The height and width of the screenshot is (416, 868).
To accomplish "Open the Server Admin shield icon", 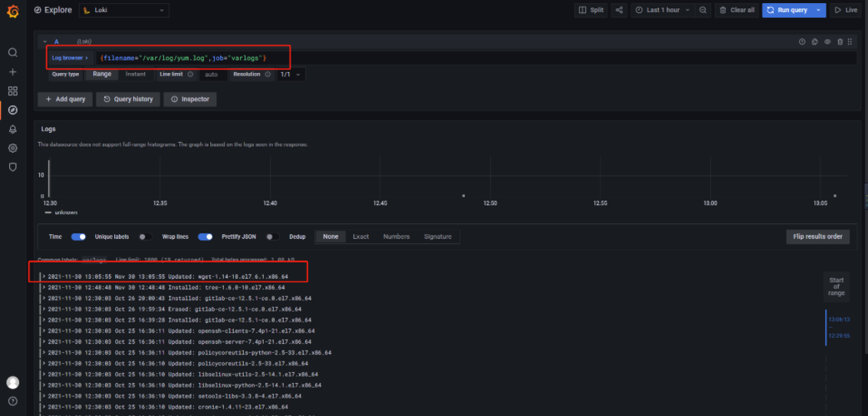I will [13, 167].
